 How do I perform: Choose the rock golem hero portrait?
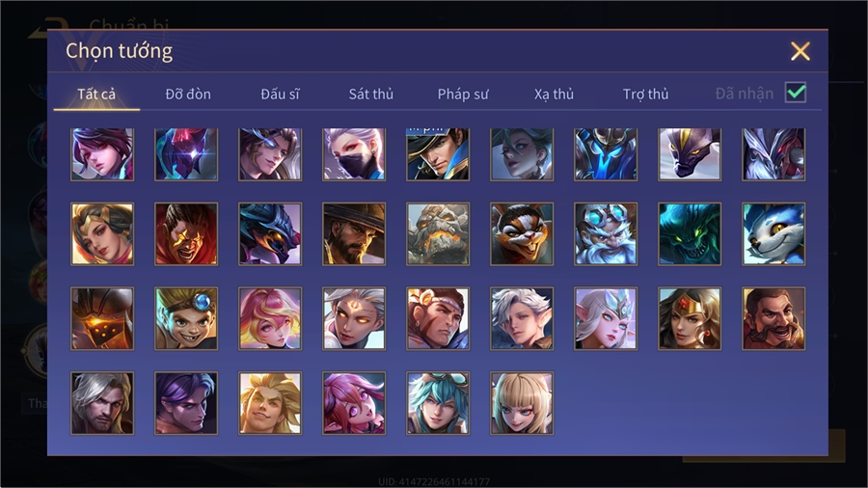(438, 233)
